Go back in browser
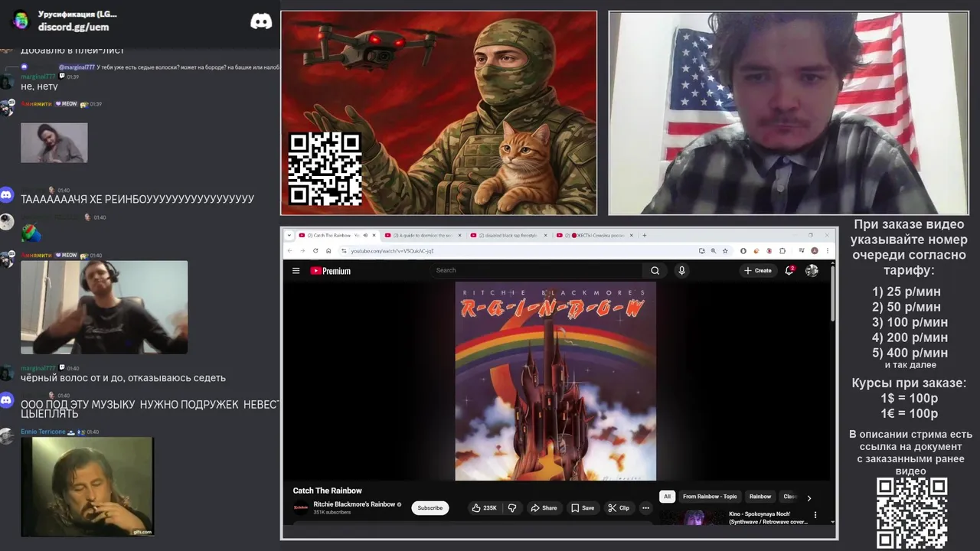Viewport: 980px width, 551px height. (x=289, y=250)
